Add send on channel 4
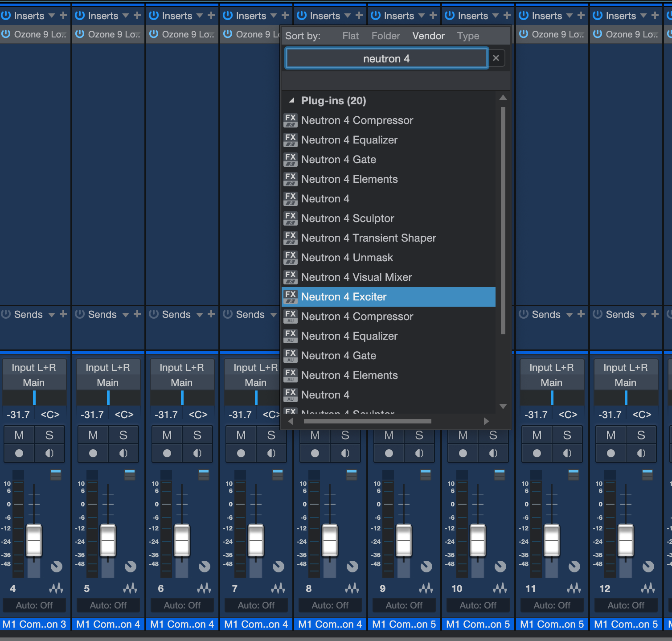Image resolution: width=672 pixels, height=641 pixels. (x=63, y=314)
